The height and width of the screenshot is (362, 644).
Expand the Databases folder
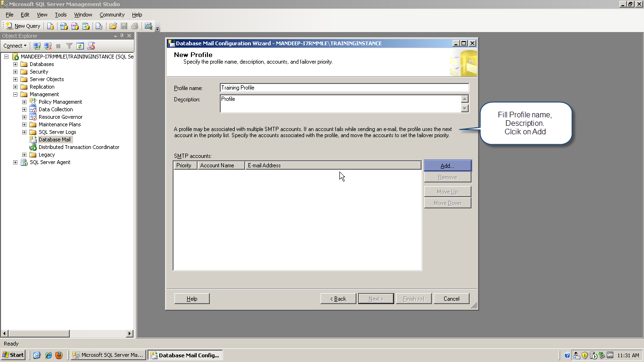(15, 64)
